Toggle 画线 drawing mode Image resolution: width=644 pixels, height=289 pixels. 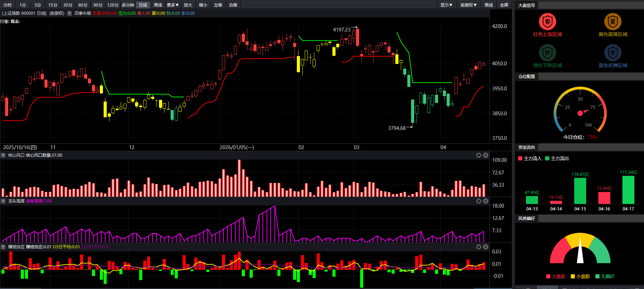(489, 5)
